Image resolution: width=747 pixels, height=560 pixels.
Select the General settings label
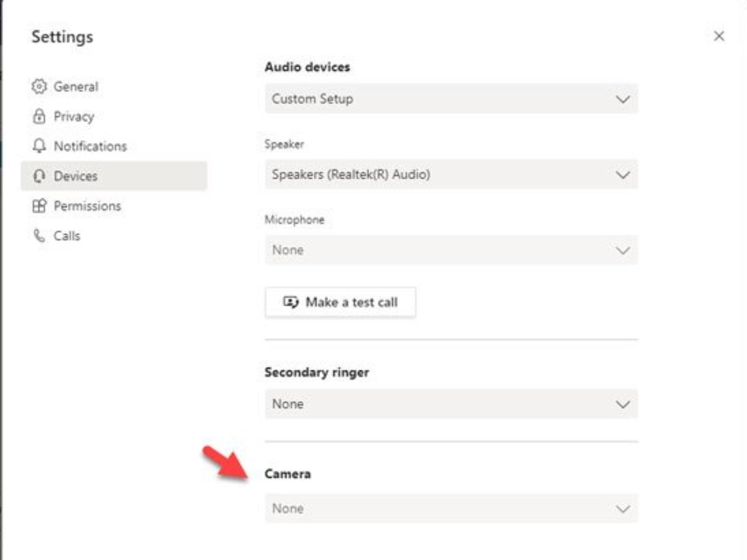[76, 86]
